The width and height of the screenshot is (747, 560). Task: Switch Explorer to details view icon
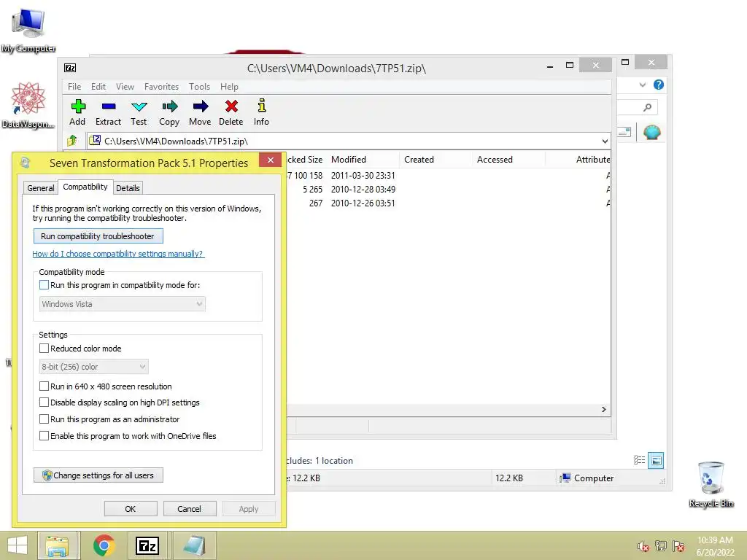(639, 460)
